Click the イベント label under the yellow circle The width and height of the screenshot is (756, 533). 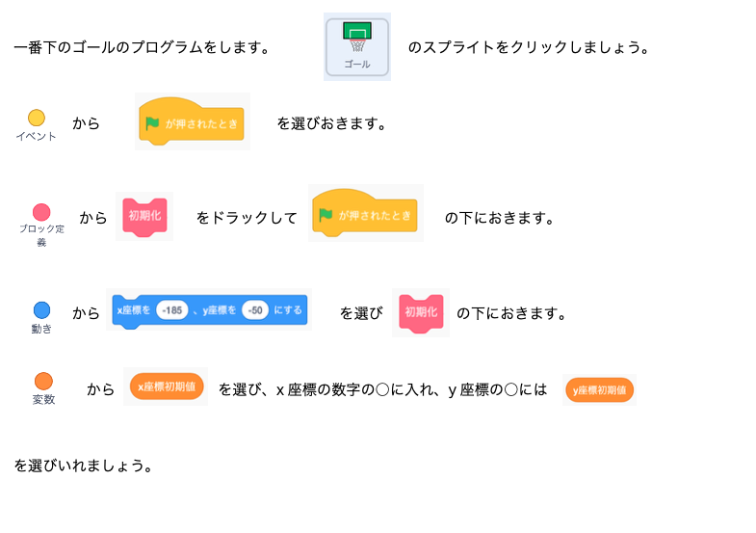pyautogui.click(x=37, y=137)
